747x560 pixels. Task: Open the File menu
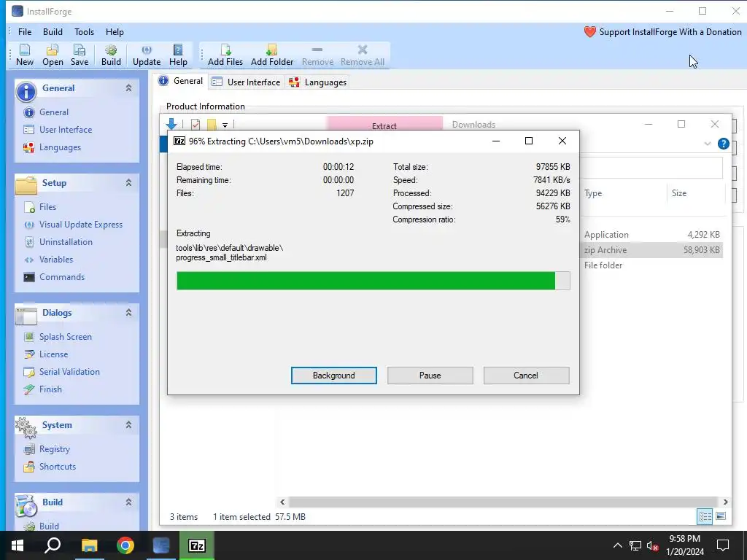25,32
